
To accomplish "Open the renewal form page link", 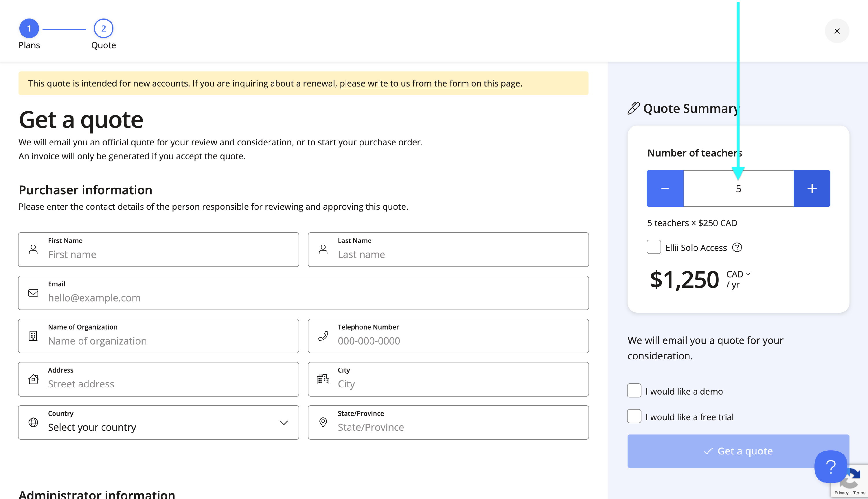I will [x=431, y=83].
